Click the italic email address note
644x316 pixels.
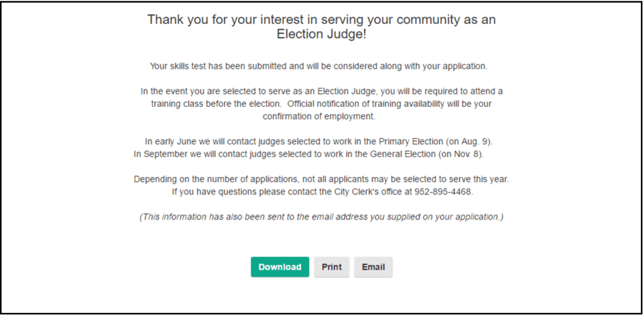tap(321, 217)
